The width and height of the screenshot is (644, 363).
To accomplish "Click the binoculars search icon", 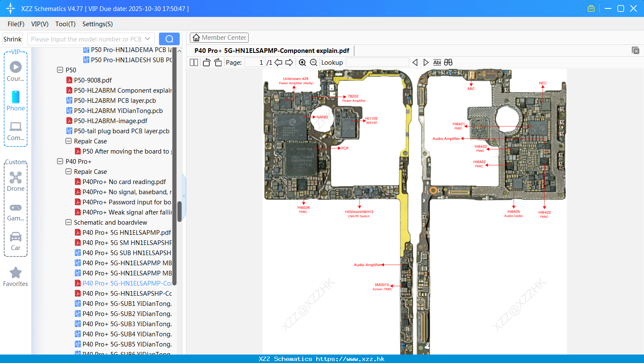I will (x=448, y=63).
